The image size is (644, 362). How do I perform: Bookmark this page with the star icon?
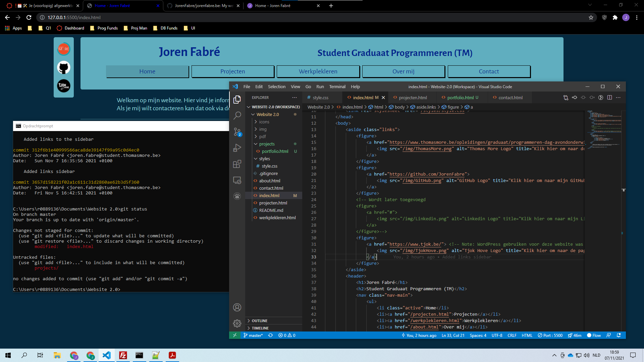point(591,17)
